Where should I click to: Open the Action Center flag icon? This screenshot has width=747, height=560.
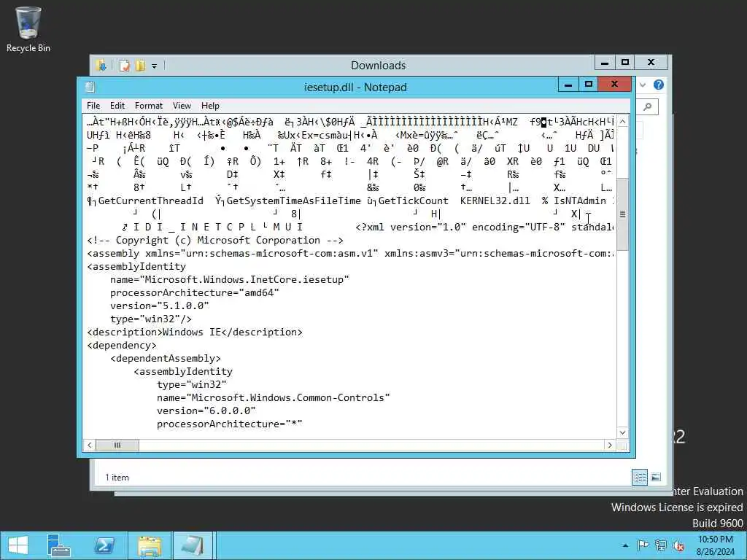(643, 545)
